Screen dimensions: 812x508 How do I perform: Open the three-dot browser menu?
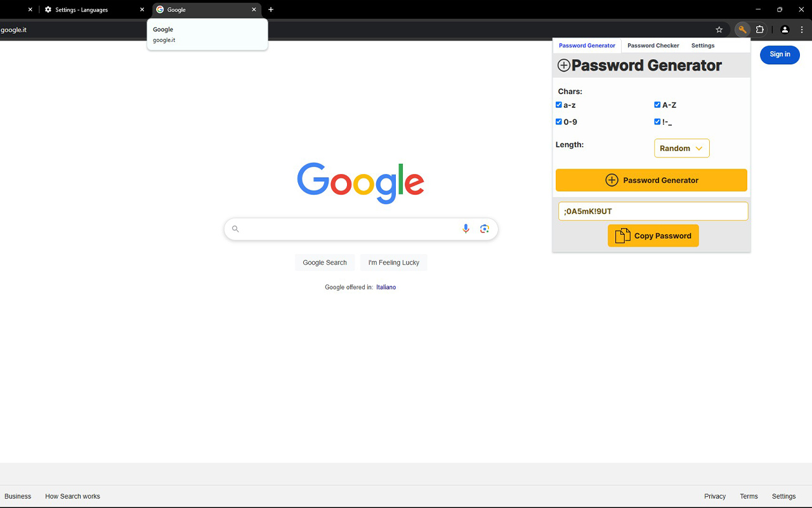(802, 29)
